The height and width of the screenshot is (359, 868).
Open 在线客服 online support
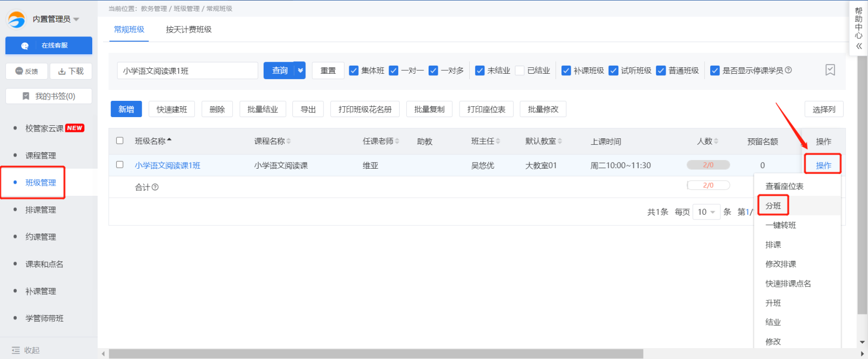49,46
